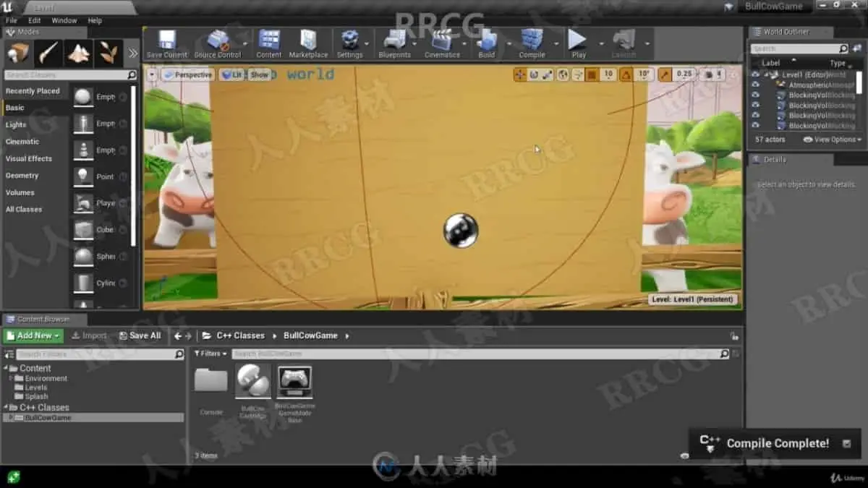Screen dimensions: 868x488
Task: Expand more modes with double-chevron button
Action: [x=133, y=53]
